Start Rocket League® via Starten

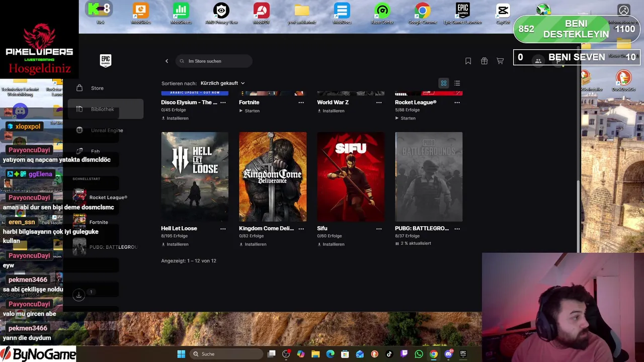(405, 118)
